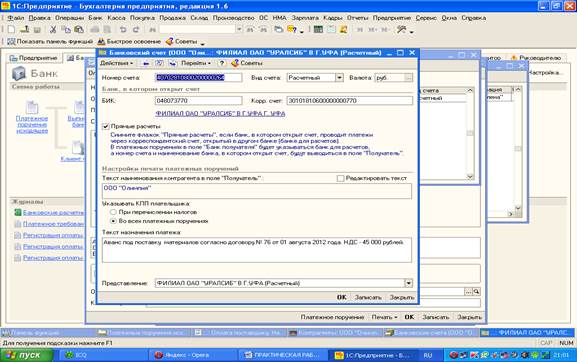Click the Платежное поручение исходящее icon

(32, 107)
